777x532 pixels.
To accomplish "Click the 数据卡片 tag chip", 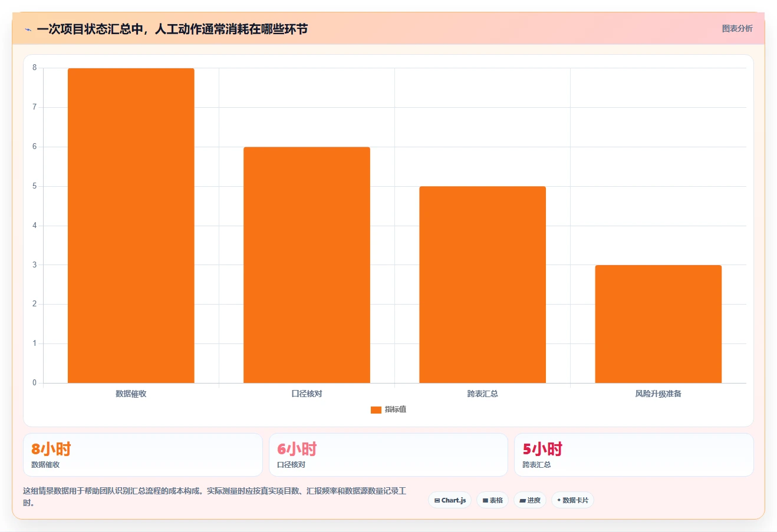I will [572, 500].
